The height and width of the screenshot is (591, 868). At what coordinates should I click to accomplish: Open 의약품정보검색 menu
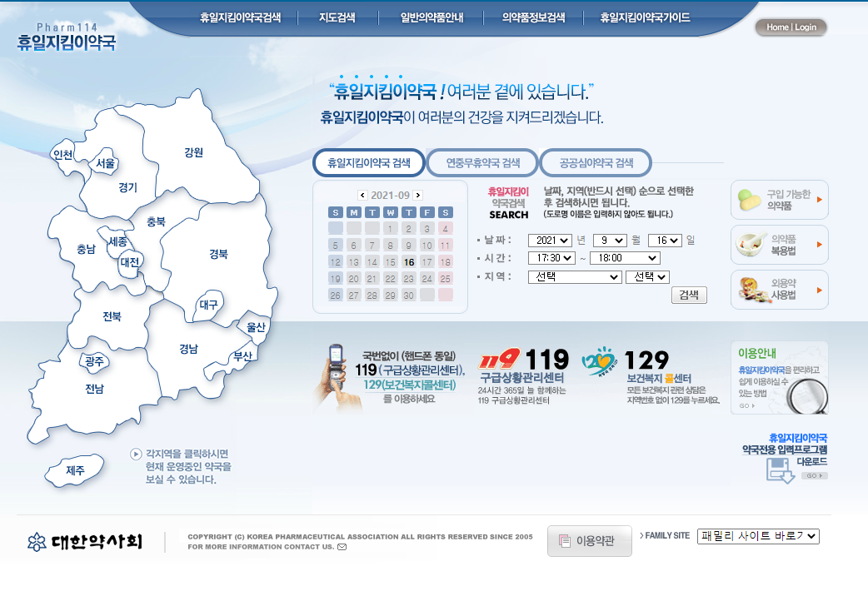[534, 17]
